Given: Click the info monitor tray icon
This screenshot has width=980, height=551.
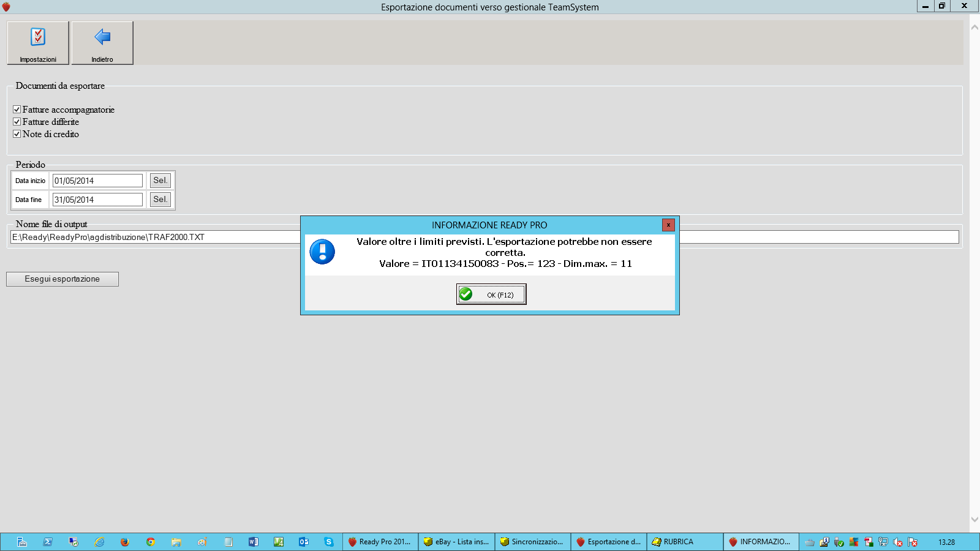Looking at the screenshot, I should click(824, 542).
